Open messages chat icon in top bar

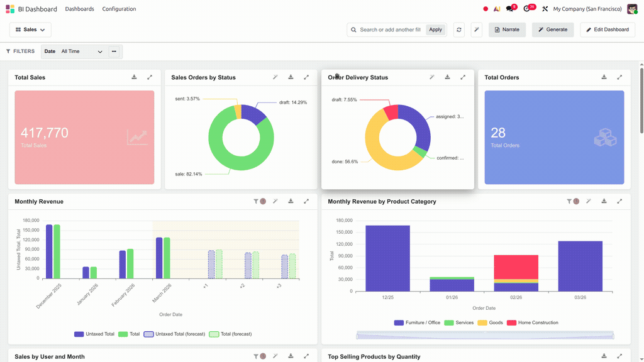pyautogui.click(x=509, y=9)
